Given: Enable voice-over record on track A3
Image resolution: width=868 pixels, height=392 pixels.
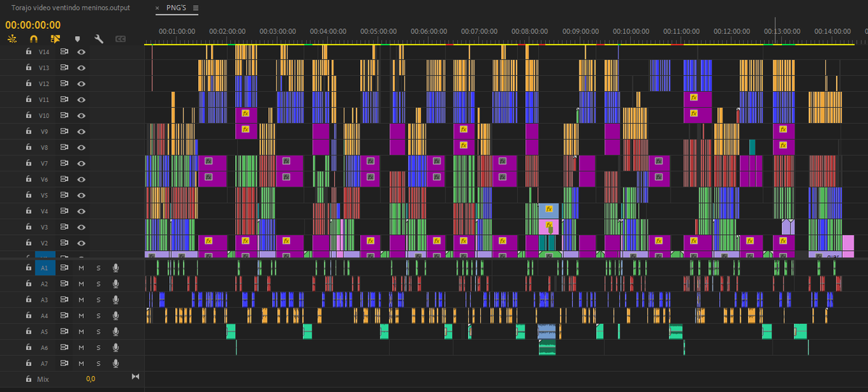Looking at the screenshot, I should [115, 299].
